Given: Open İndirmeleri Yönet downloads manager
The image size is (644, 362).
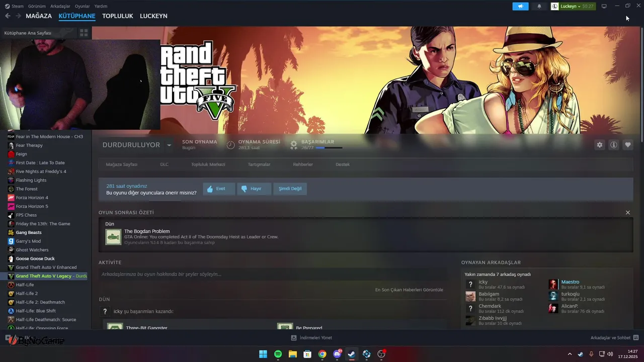Looking at the screenshot, I should 311,338.
